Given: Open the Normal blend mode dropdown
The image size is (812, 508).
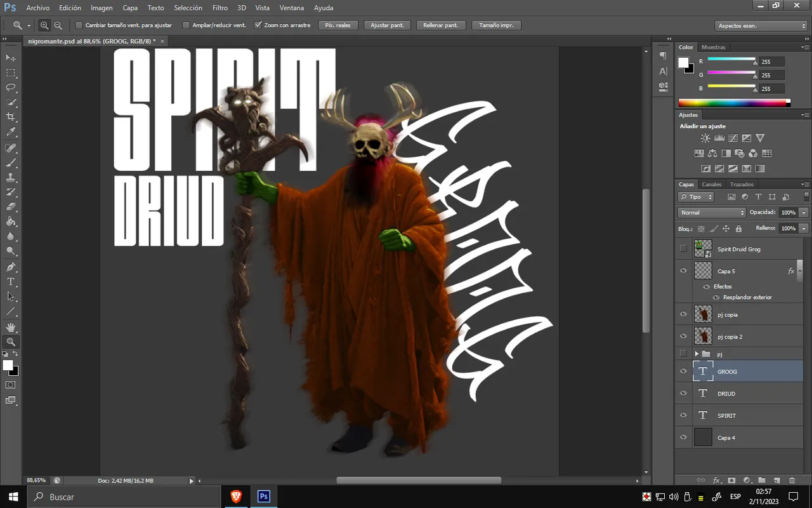Looking at the screenshot, I should click(x=712, y=213).
